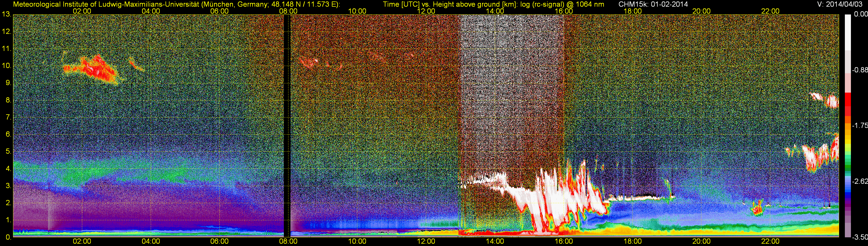
Task: Click the Meteorological Institute Ludwig-Maximilians-Universität title text
Action: 176,4
